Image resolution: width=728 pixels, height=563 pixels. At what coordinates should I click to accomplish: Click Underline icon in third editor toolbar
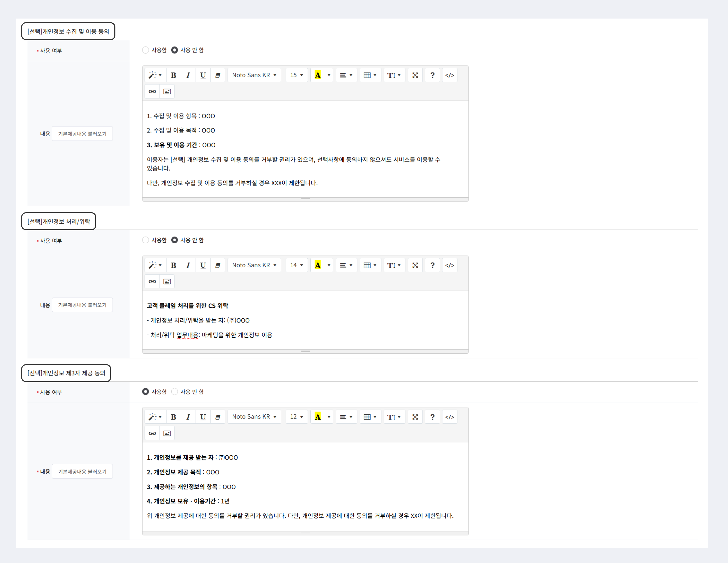(x=203, y=417)
